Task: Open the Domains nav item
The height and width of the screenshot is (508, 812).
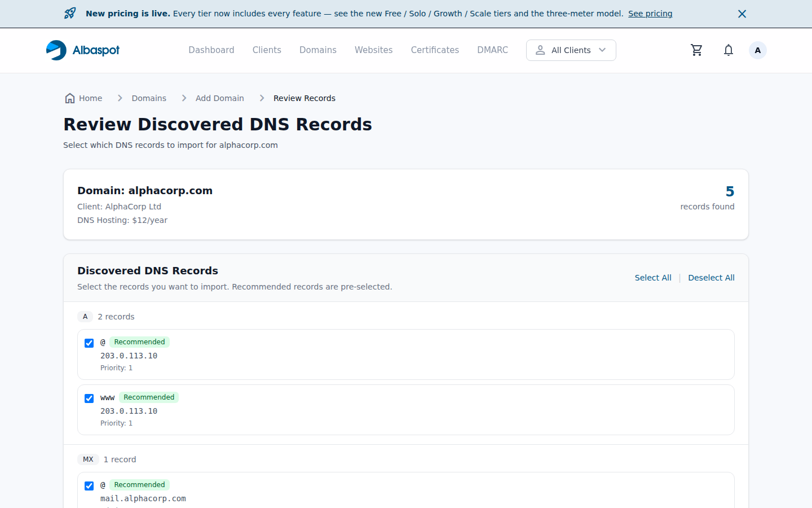Action: (x=318, y=50)
